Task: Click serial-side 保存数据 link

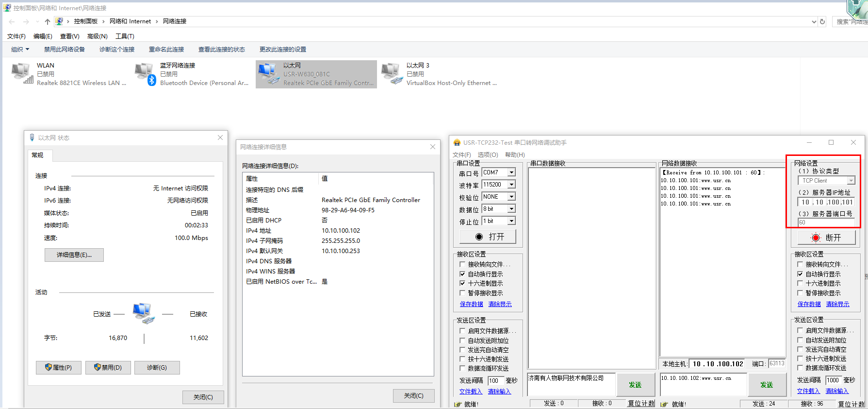Action: point(471,304)
